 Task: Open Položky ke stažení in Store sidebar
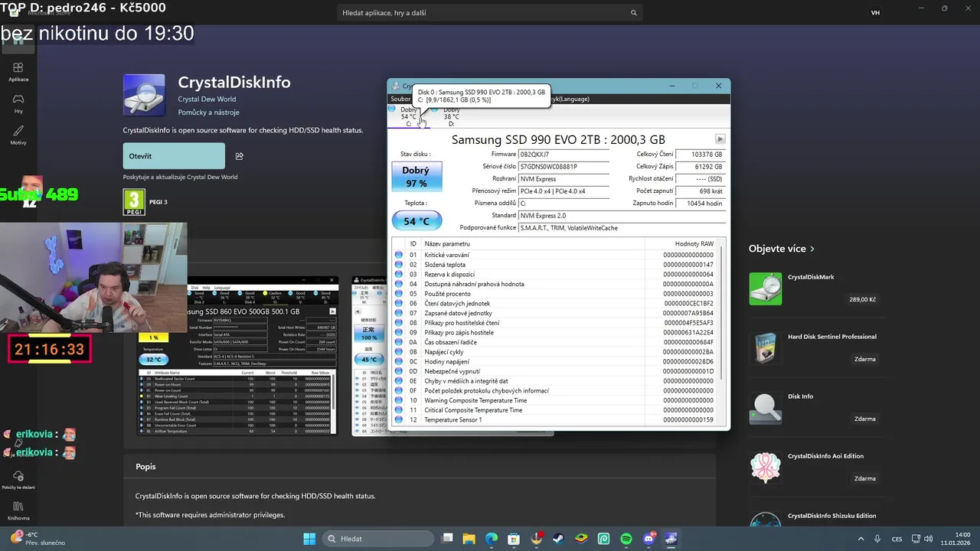click(x=18, y=480)
